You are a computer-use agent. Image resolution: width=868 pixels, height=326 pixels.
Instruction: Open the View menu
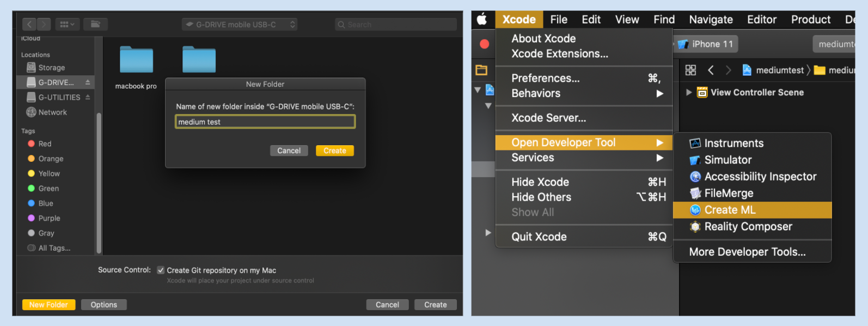tap(627, 20)
